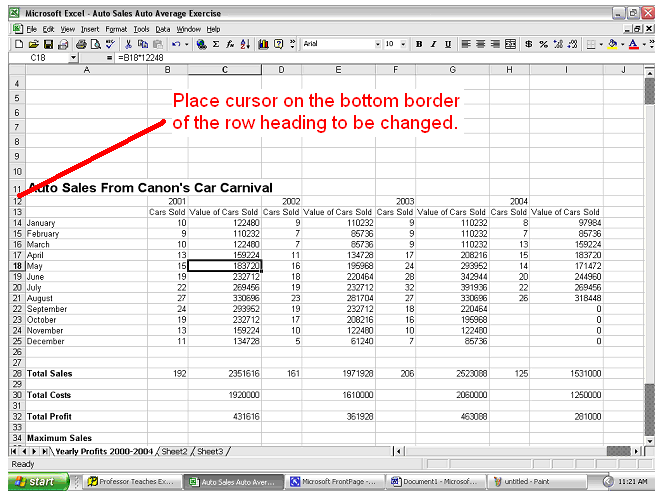Open the Format menu
Viewport: 659px width, 495px height.
point(117,29)
